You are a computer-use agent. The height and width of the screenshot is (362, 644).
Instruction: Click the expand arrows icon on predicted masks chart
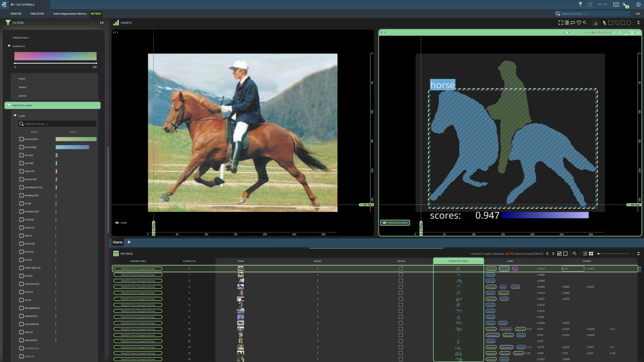(632, 33)
